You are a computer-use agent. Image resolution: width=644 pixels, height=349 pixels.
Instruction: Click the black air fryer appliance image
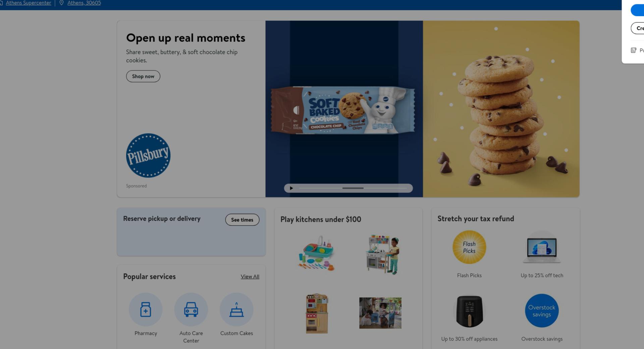[x=469, y=311]
